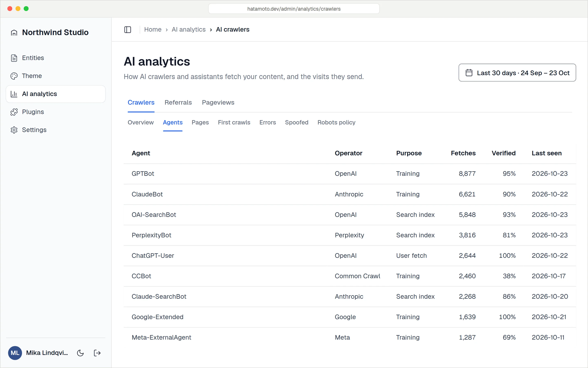Open Plugins in the sidebar
The image size is (588, 368).
[56, 112]
